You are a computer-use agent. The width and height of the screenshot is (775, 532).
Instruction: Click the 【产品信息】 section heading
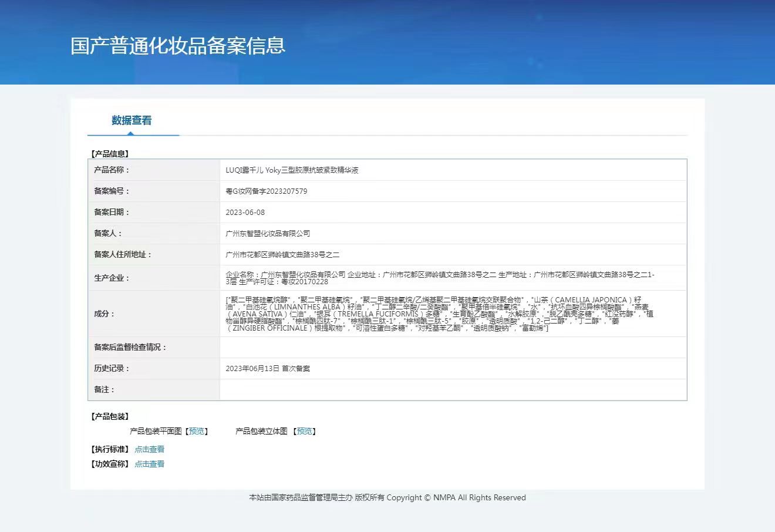[x=110, y=154]
